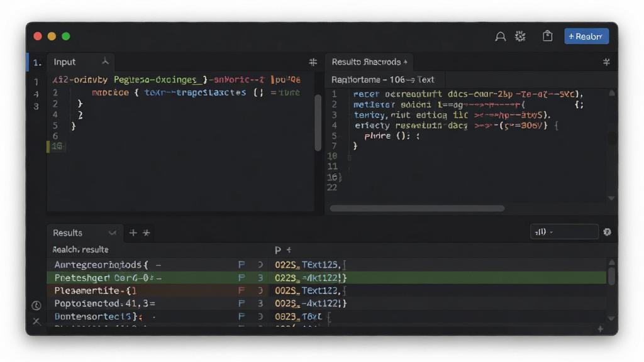Screen dimensions: 644x362
Task: Click red flag icon in Pleaemertite row
Action: tap(241, 290)
